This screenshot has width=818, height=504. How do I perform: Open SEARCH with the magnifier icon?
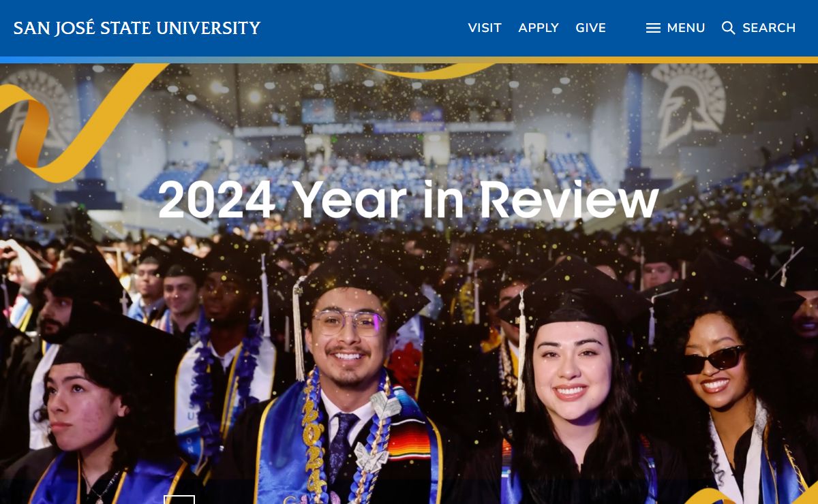click(x=759, y=28)
